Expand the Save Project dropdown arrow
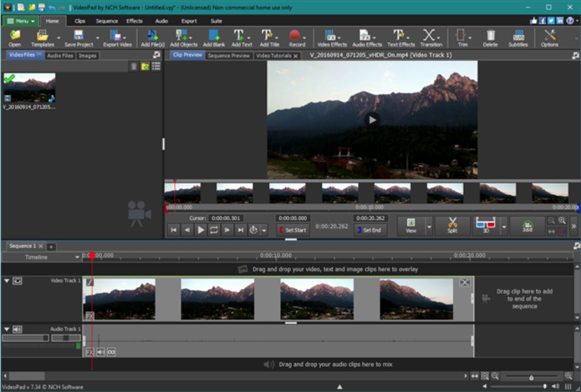 [97, 38]
